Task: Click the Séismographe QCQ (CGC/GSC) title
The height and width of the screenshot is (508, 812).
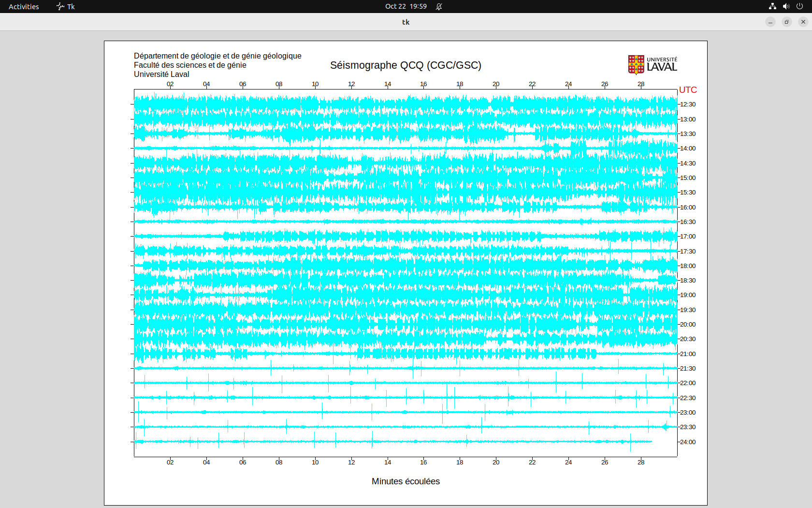Action: tap(406, 65)
